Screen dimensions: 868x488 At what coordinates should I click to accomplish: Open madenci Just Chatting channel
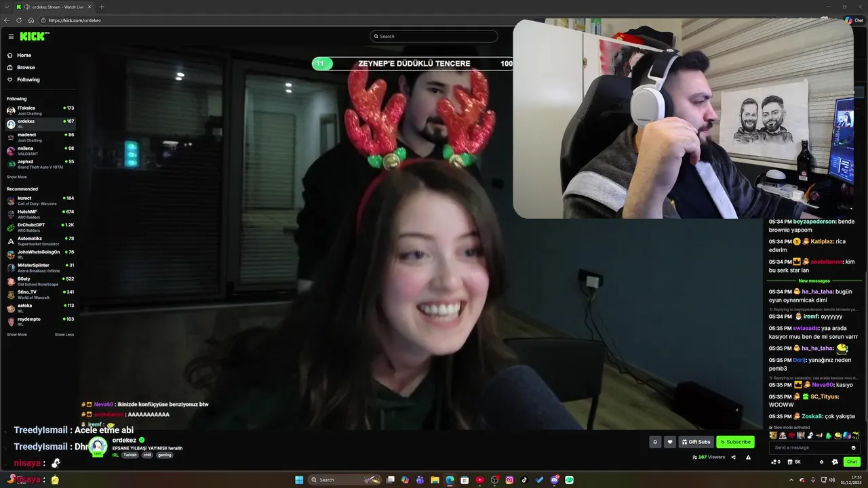point(41,137)
